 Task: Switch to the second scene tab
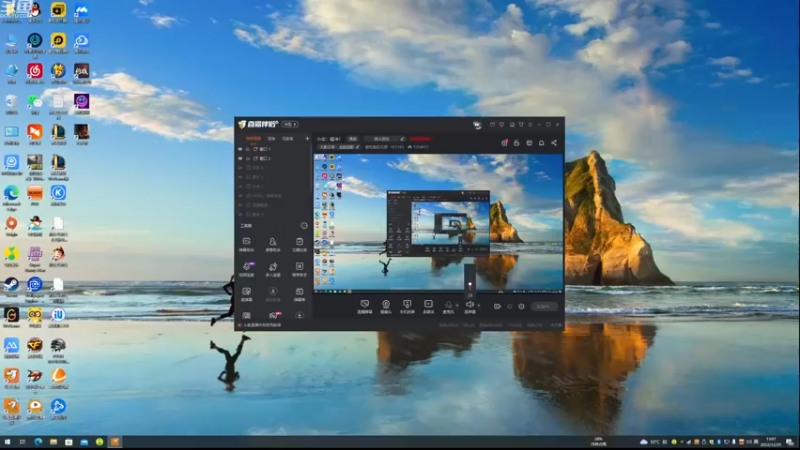pyautogui.click(x=272, y=138)
